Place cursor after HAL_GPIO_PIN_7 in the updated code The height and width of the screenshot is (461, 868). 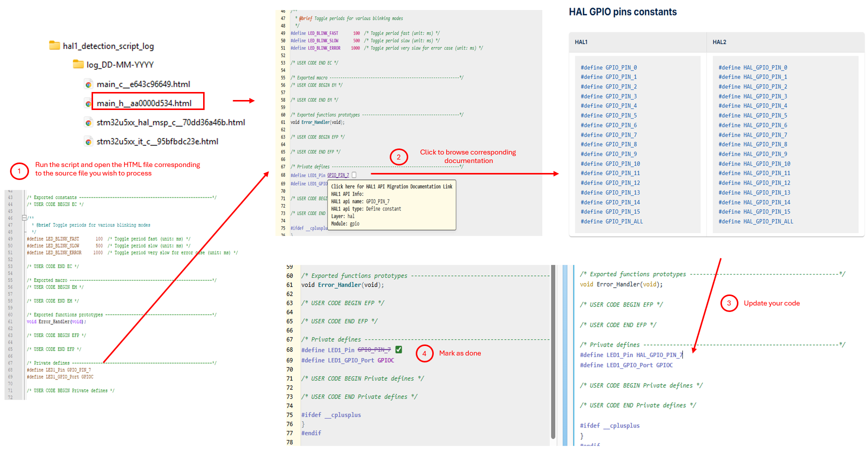[x=682, y=355]
